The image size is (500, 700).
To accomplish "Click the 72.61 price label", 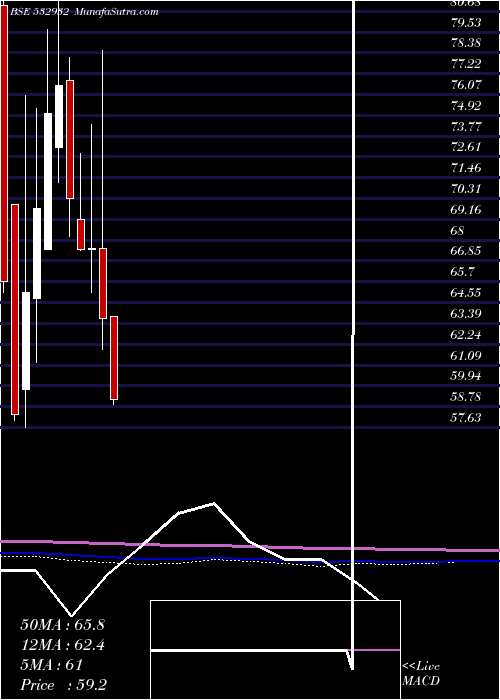I will pyautogui.click(x=467, y=147).
